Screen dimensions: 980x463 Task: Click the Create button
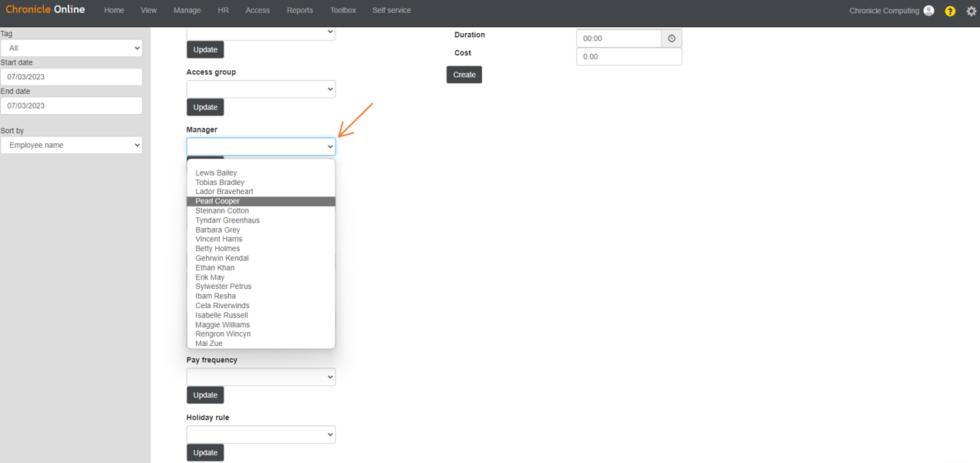463,75
